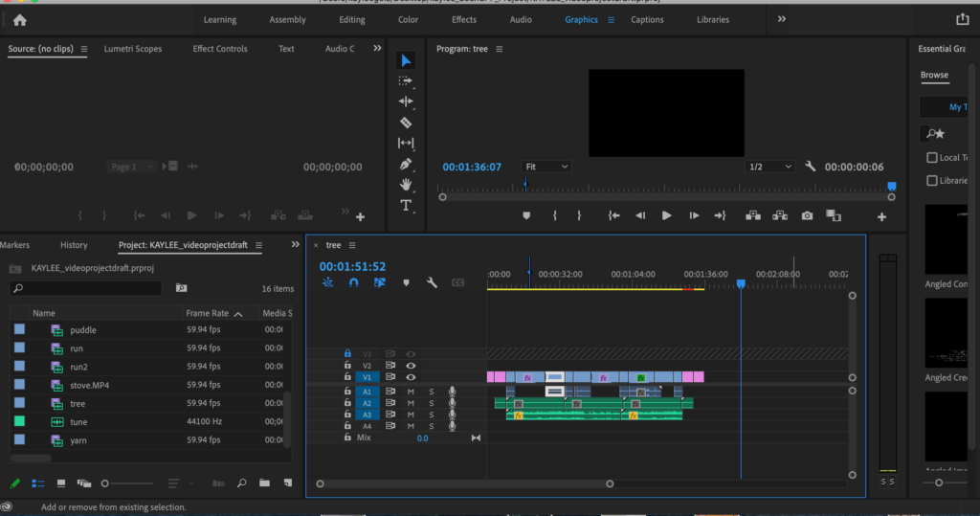Adjust the project panel thumbnail zoom slider
This screenshot has width=980, height=516.
(105, 483)
